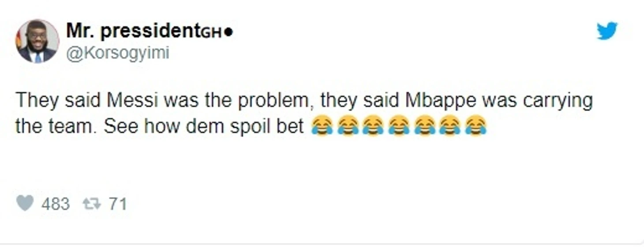The width and height of the screenshot is (644, 247).
Task: Click the sixth laughing-crying emoji
Action: pos(449,126)
